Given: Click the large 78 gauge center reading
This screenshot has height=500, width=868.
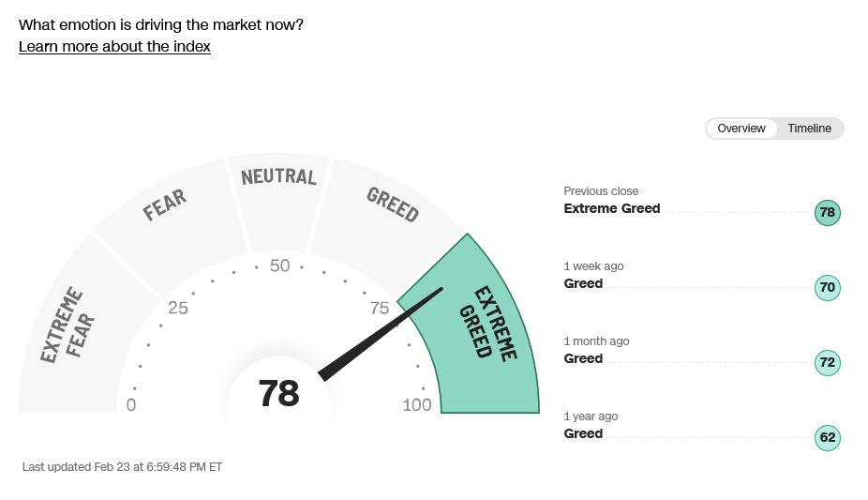Looking at the screenshot, I should [x=278, y=394].
